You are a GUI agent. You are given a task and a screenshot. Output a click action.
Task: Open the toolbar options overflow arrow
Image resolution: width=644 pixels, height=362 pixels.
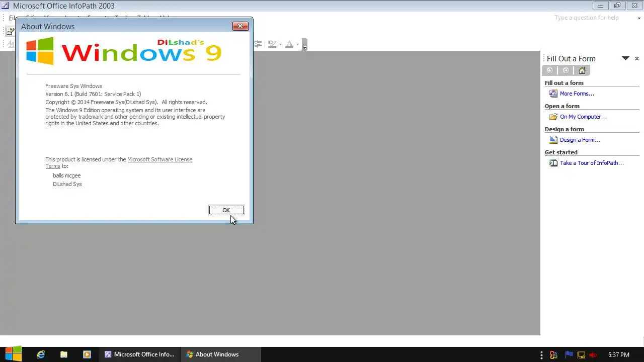click(304, 45)
